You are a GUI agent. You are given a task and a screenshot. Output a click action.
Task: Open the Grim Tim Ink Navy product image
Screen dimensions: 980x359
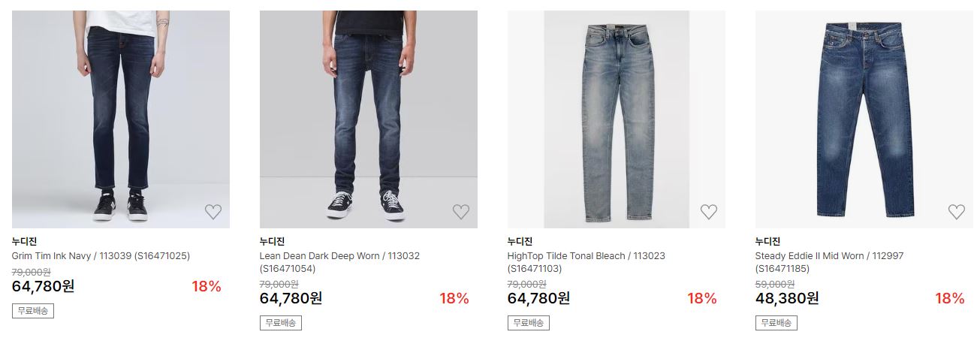(x=121, y=119)
